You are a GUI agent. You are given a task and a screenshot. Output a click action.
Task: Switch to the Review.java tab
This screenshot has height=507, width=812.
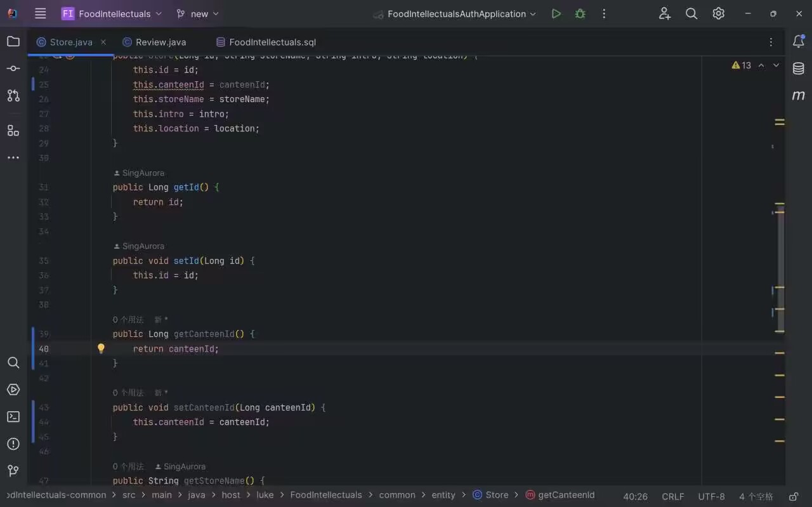coord(154,42)
